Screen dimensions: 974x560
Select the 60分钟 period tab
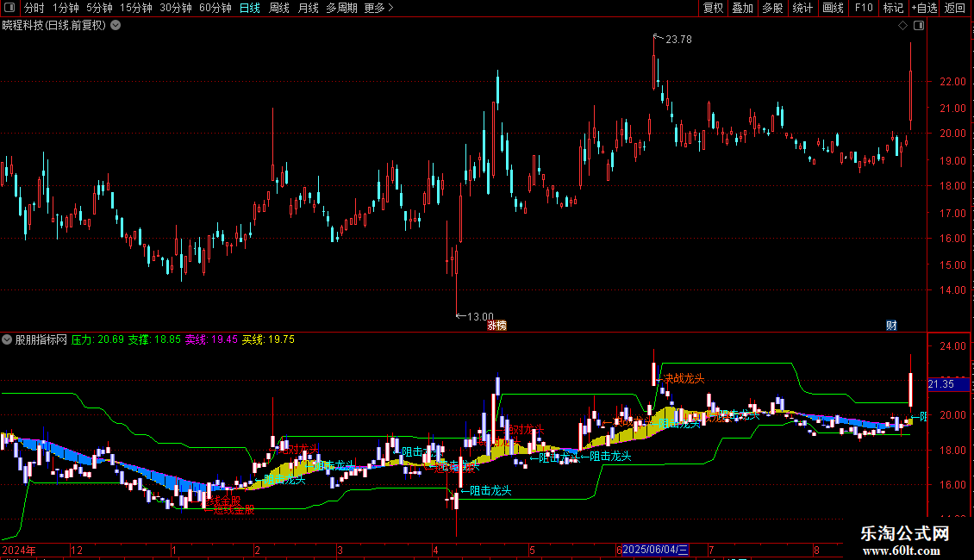(215, 8)
